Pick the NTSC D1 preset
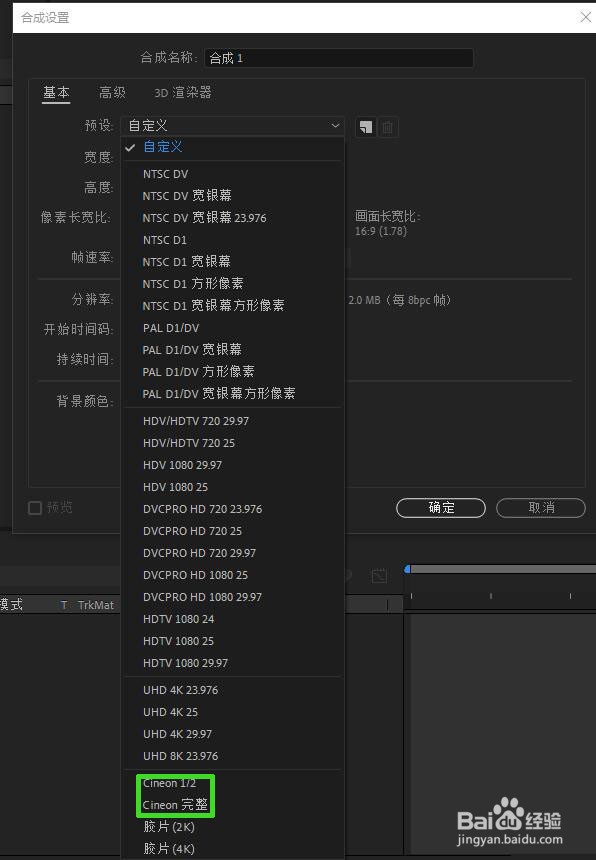 pos(233,240)
